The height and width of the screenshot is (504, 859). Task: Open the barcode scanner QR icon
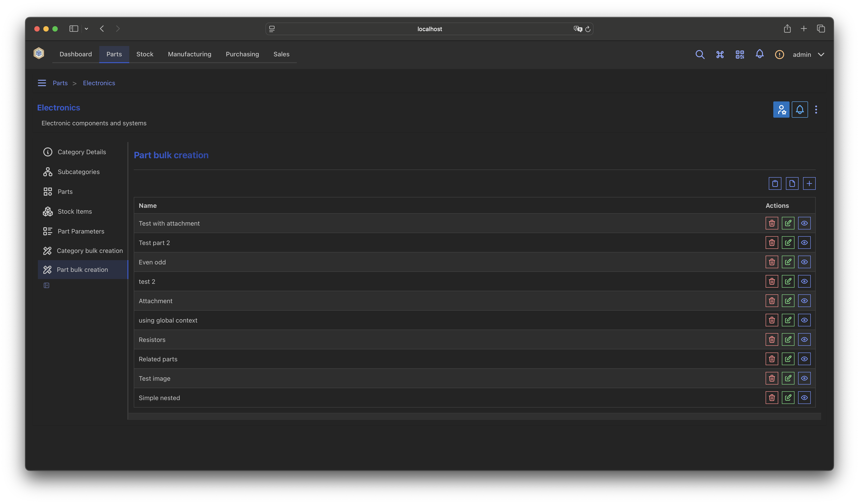tap(740, 55)
